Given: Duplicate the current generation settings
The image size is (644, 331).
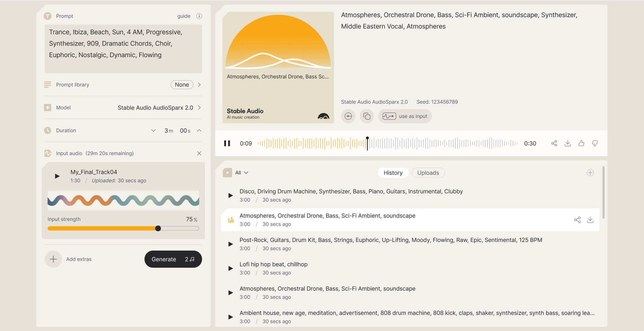Looking at the screenshot, I should click(367, 116).
